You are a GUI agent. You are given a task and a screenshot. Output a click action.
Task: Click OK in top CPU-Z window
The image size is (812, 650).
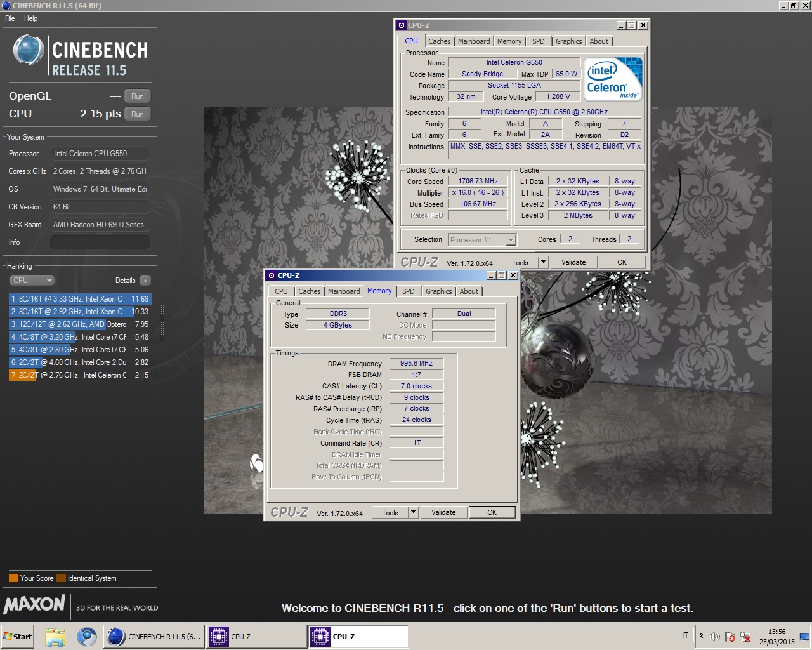coord(622,262)
